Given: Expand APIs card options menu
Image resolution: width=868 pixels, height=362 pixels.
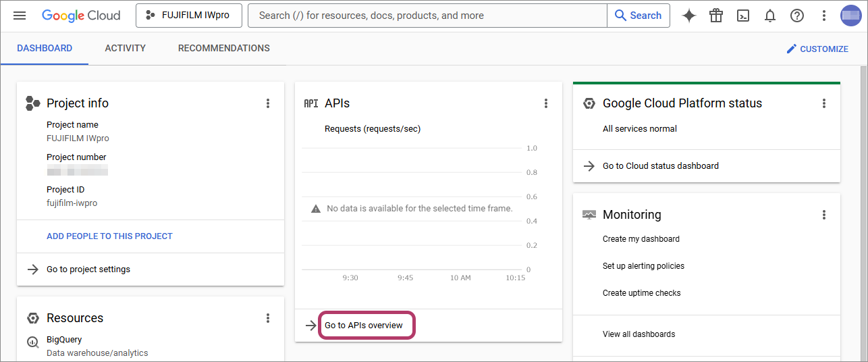Looking at the screenshot, I should coord(546,103).
